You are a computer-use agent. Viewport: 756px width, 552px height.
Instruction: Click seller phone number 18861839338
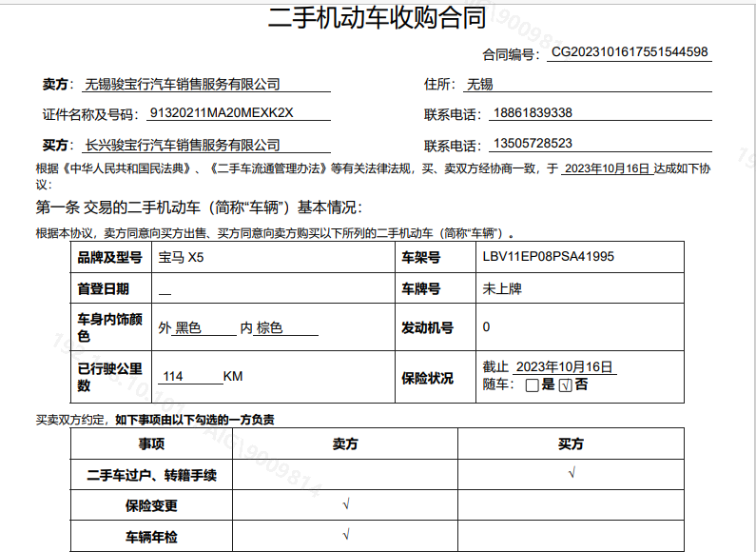pos(533,113)
